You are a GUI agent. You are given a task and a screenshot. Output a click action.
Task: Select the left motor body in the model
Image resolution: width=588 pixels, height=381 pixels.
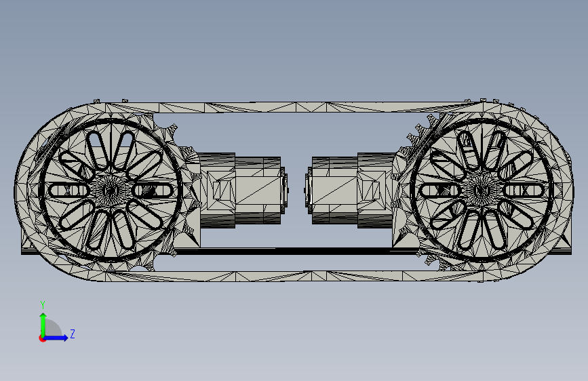pyautogui.click(x=240, y=190)
